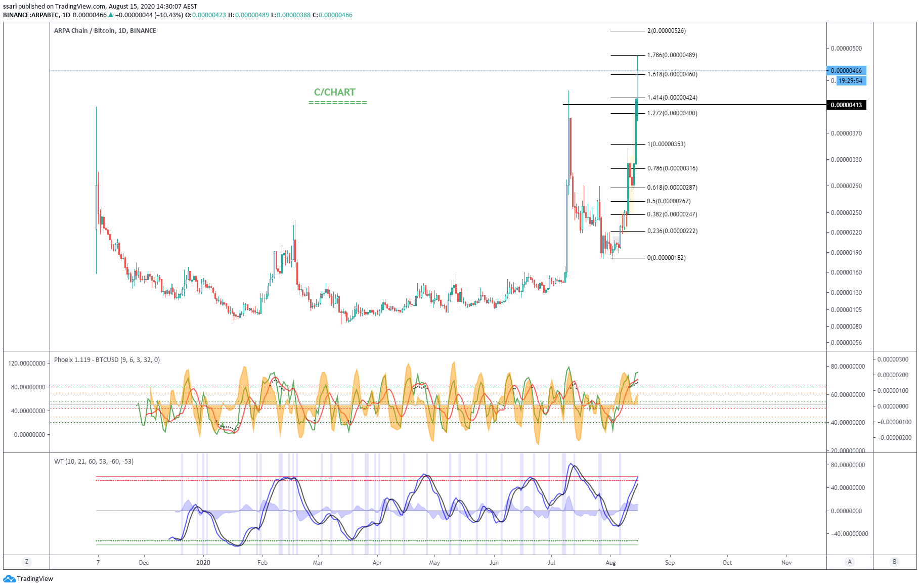Toggle auto scale A button
The height and width of the screenshot is (588, 920).
click(850, 562)
